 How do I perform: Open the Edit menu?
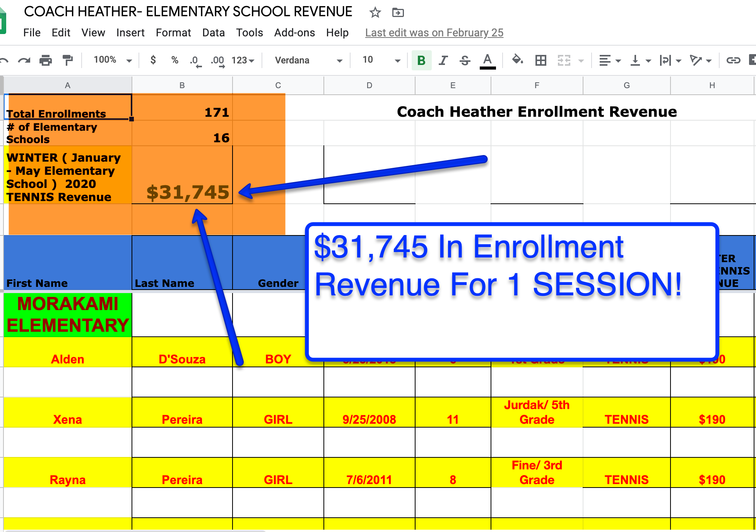(x=61, y=33)
